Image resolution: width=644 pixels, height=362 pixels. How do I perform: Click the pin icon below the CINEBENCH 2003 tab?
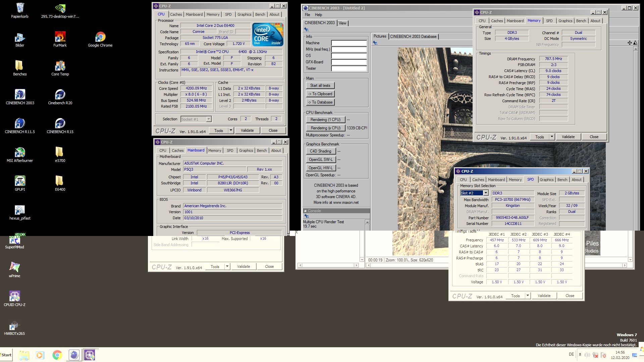click(306, 29)
